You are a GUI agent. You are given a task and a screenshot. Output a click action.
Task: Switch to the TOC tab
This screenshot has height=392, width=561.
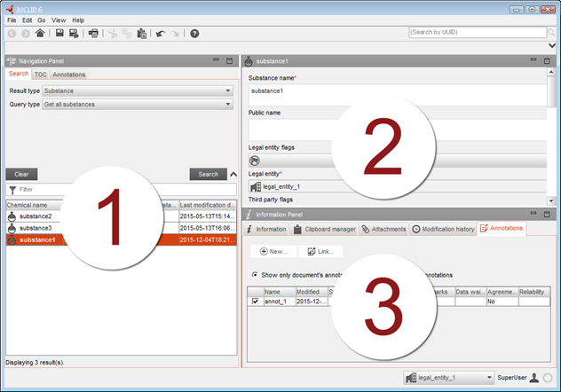point(41,74)
